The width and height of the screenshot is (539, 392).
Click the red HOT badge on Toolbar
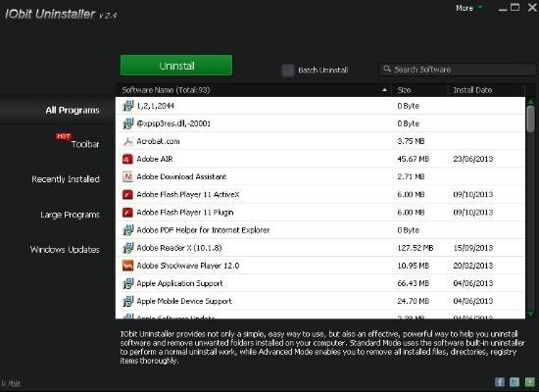[x=64, y=136]
